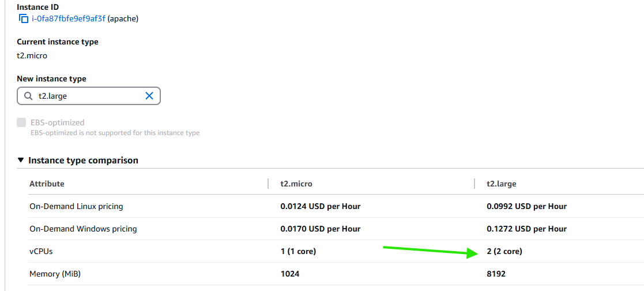Copy the instance ID using the copy icon

coord(23,19)
